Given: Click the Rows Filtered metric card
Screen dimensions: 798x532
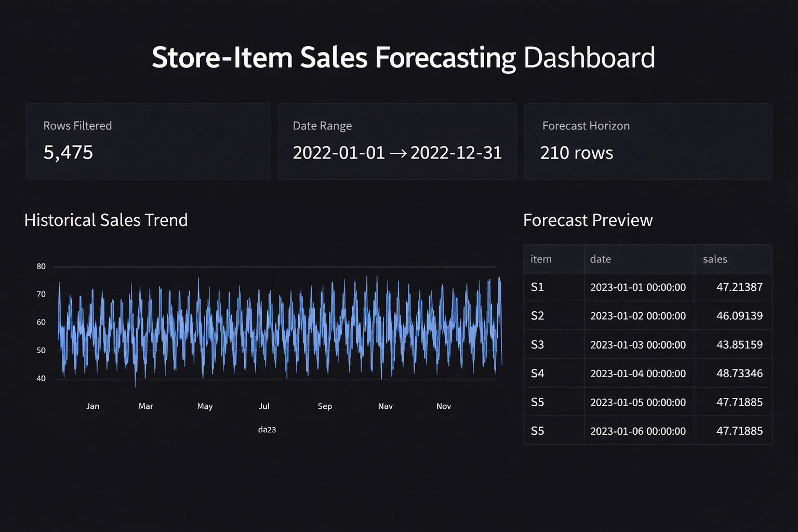Looking at the screenshot, I should (148, 141).
